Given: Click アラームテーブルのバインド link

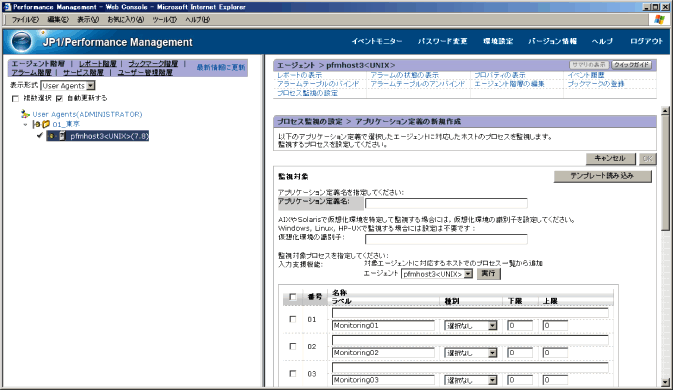Looking at the screenshot, I should 318,84.
